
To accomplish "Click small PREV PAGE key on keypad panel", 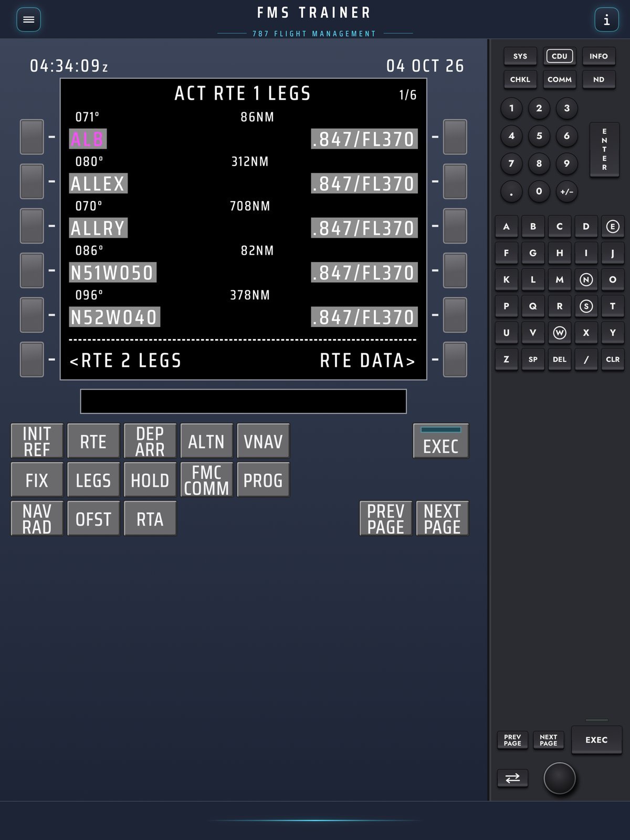I will click(512, 740).
